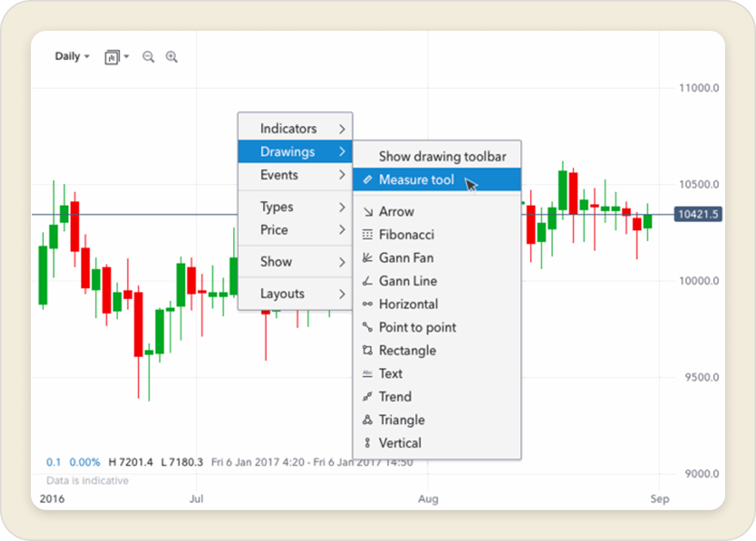Click the chart type candlestick icon
756x541 pixels.
pyautogui.click(x=112, y=57)
